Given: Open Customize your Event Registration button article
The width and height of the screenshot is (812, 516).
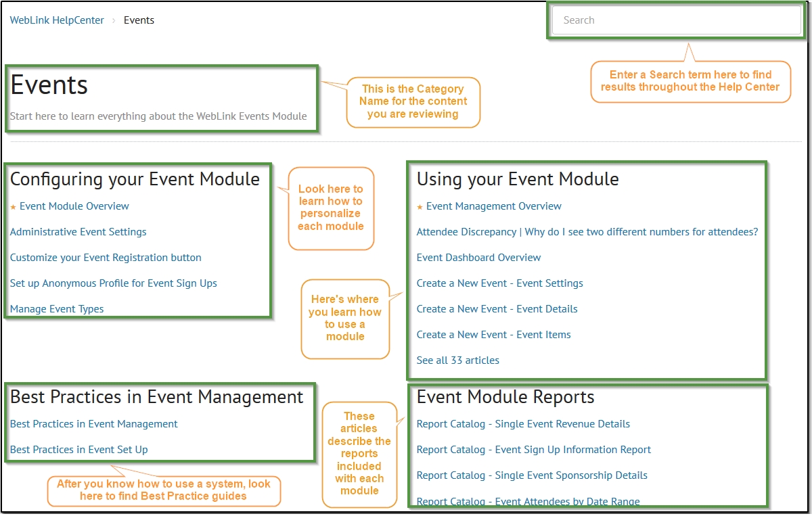Looking at the screenshot, I should [106, 258].
